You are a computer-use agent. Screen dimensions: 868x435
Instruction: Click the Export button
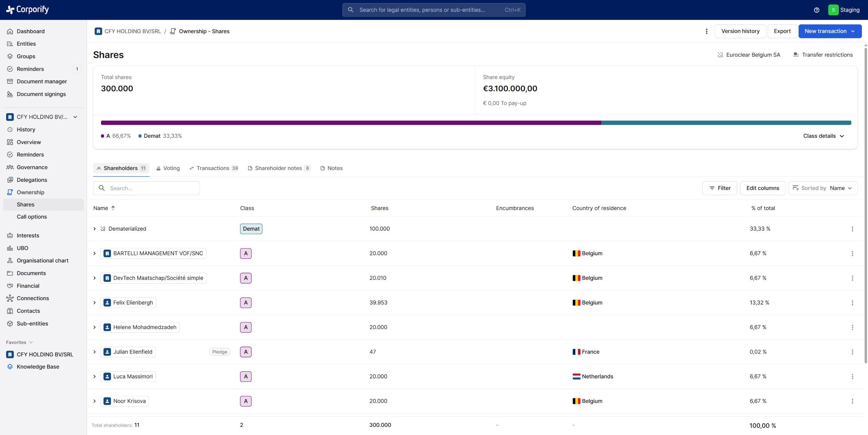tap(782, 31)
